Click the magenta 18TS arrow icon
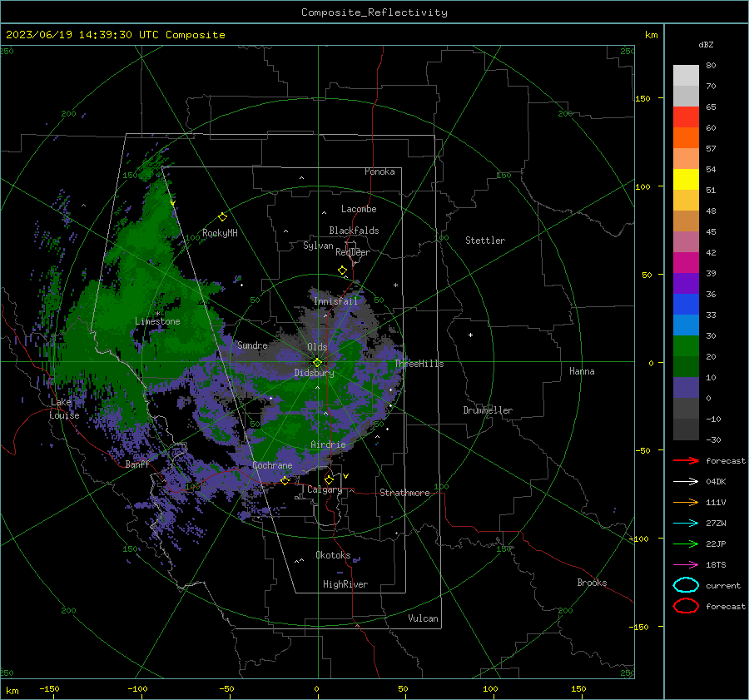749x700 pixels. [686, 564]
